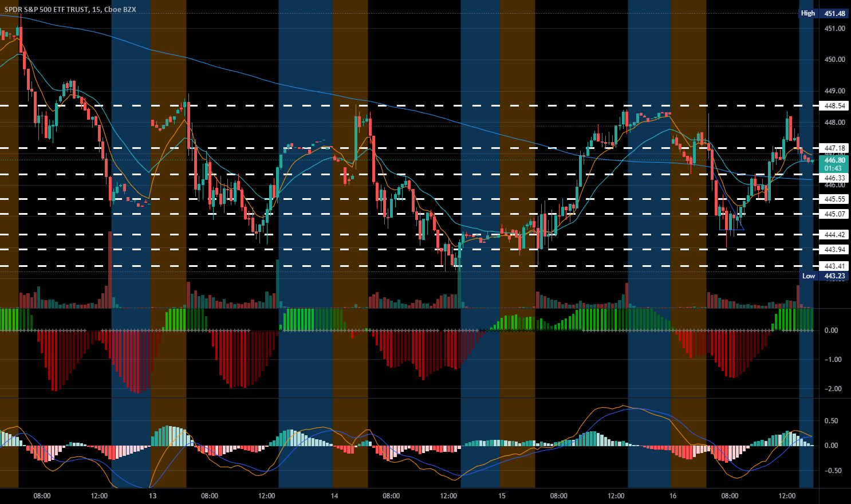Click the 08:00 time label right after date 15
This screenshot has height=504, width=851.
(559, 496)
